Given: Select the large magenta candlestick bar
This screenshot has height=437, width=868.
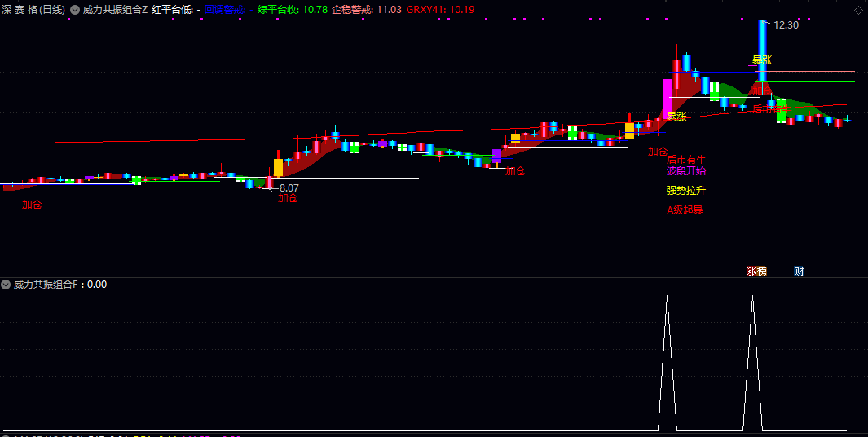Looking at the screenshot, I should 667,99.
